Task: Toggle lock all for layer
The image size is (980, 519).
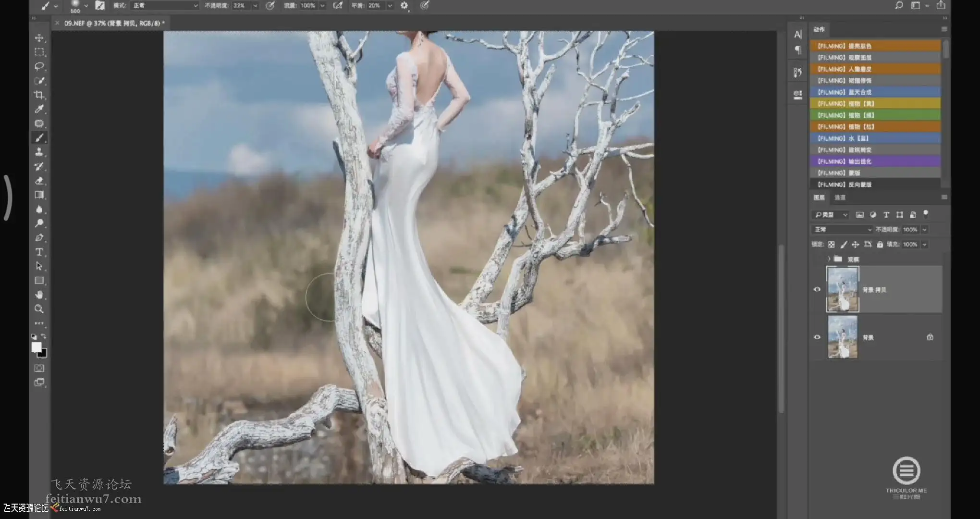Action: pos(880,244)
